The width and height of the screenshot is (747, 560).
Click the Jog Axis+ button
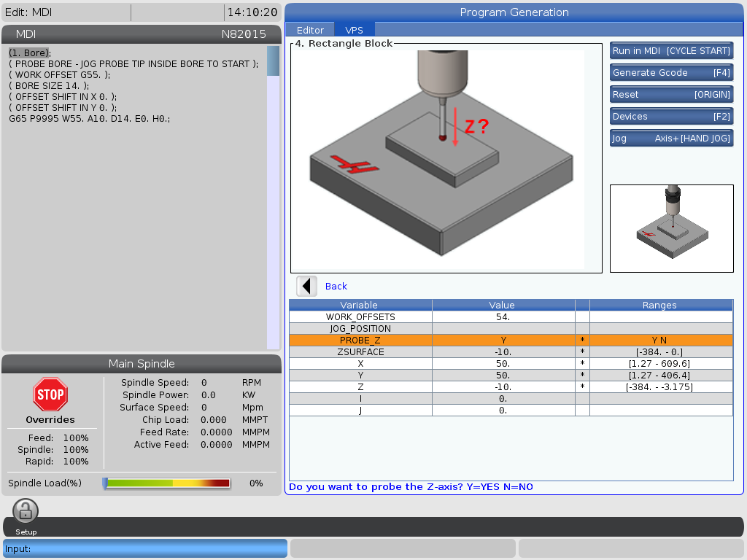[671, 139]
